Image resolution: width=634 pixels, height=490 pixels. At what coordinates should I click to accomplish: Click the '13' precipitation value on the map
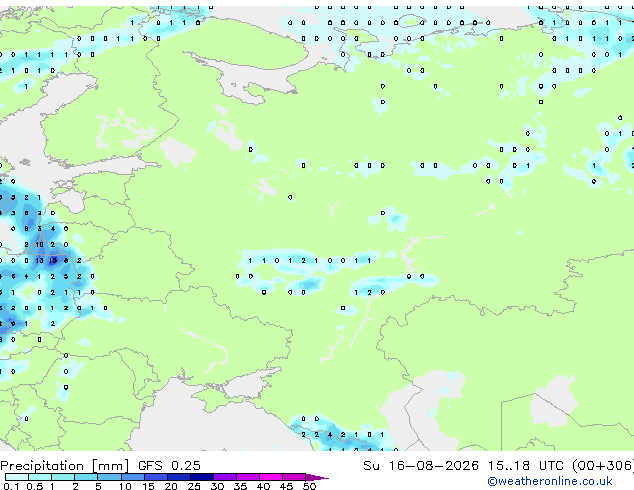(x=39, y=261)
